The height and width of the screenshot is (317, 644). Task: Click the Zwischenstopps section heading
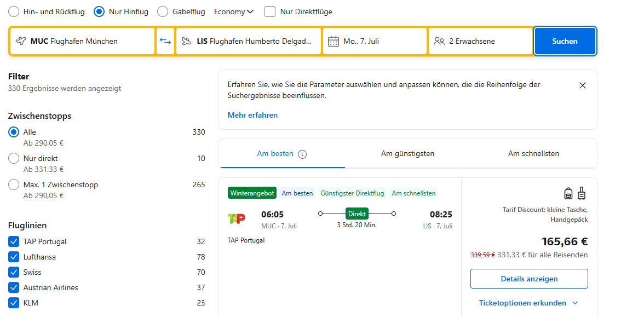40,116
